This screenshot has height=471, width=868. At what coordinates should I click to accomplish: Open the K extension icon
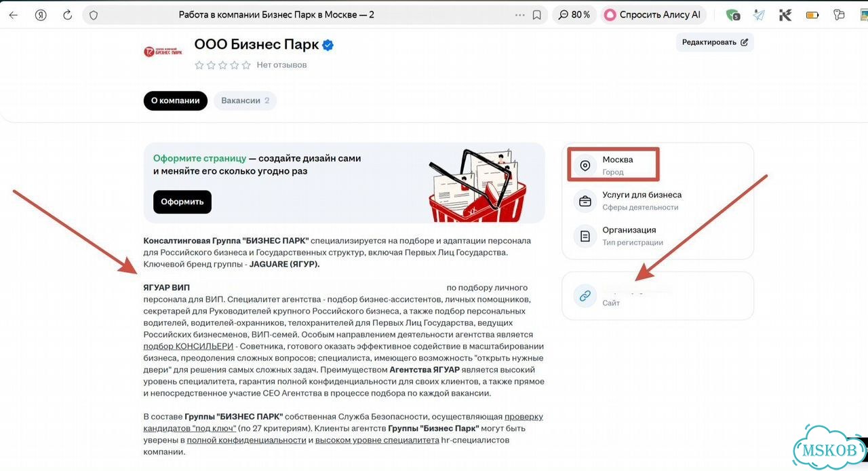point(785,15)
